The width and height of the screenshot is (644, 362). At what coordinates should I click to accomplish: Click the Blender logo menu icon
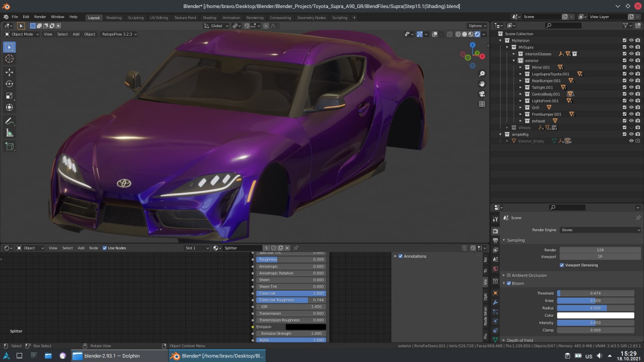[x=6, y=17]
